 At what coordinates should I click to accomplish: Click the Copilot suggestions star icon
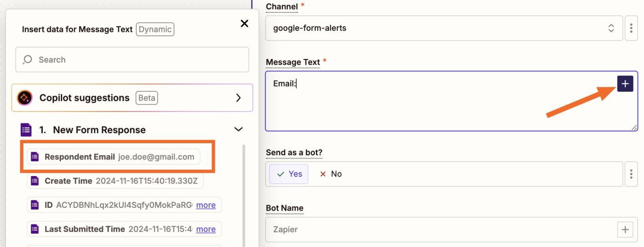(25, 98)
